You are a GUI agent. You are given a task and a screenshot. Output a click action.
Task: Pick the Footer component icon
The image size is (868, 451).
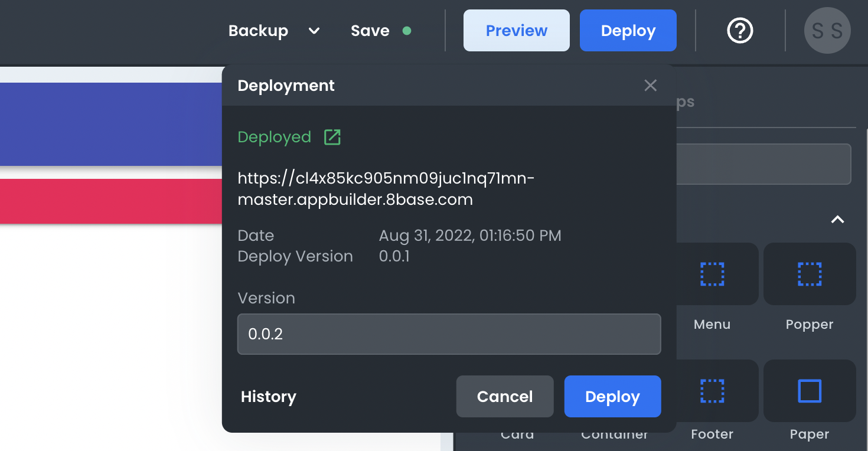pos(712,391)
